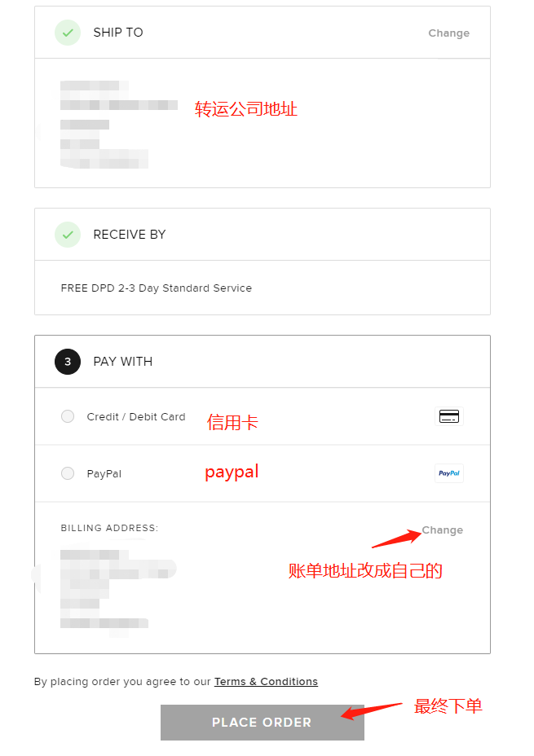Click the PAY WITH section header

[x=122, y=362]
